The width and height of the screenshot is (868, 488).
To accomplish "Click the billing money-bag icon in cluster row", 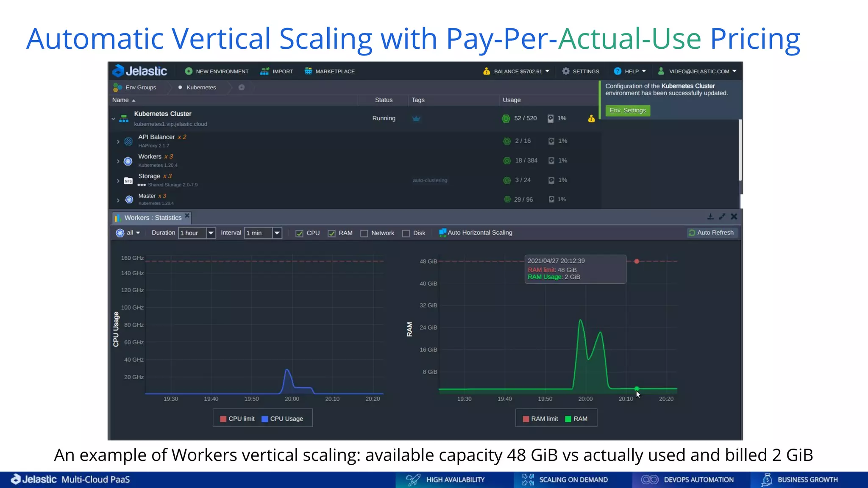I will [x=591, y=119].
